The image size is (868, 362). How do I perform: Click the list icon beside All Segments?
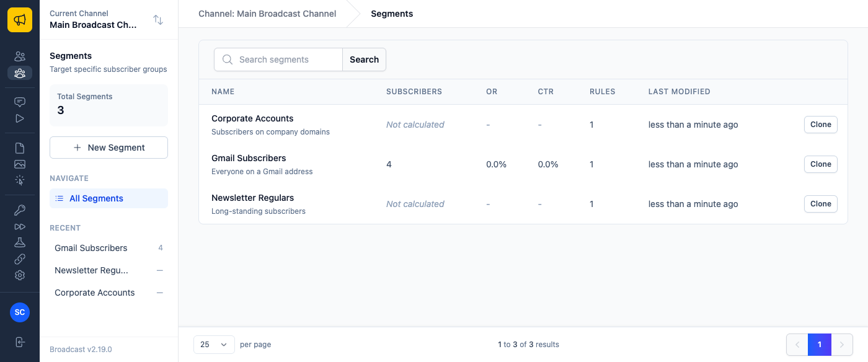click(x=60, y=198)
